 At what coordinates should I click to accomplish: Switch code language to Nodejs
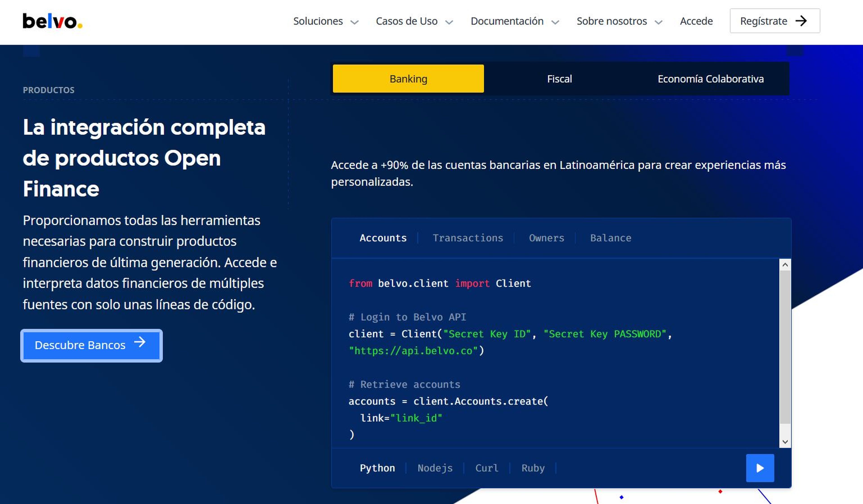click(435, 468)
